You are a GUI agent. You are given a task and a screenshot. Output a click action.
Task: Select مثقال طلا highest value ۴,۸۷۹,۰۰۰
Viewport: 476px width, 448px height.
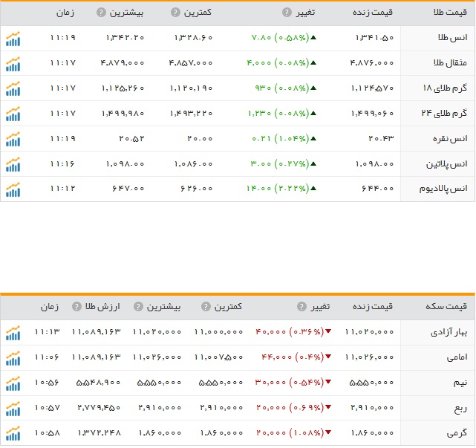click(x=123, y=63)
